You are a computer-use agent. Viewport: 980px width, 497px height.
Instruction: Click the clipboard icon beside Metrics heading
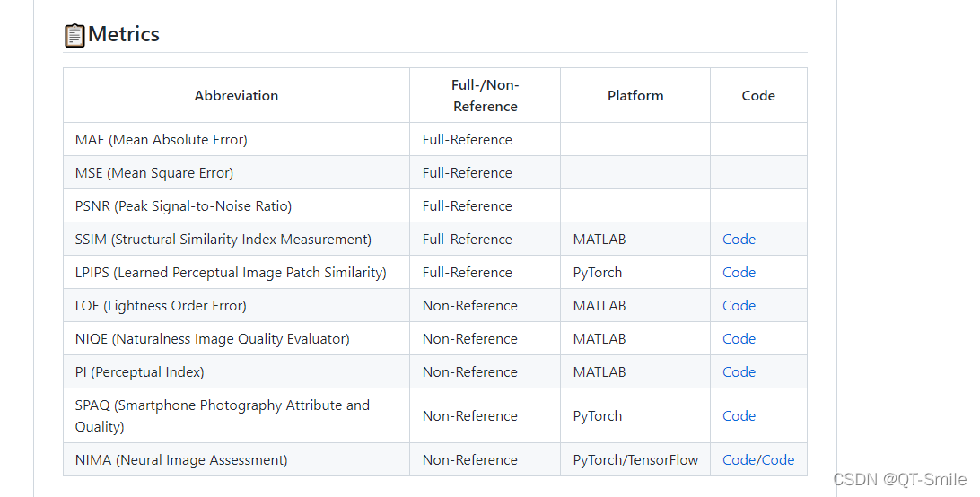[x=74, y=35]
